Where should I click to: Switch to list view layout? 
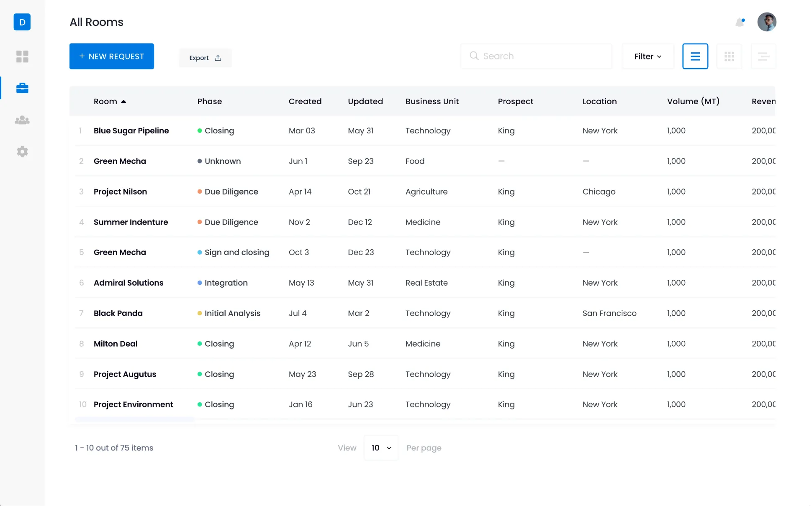point(695,56)
